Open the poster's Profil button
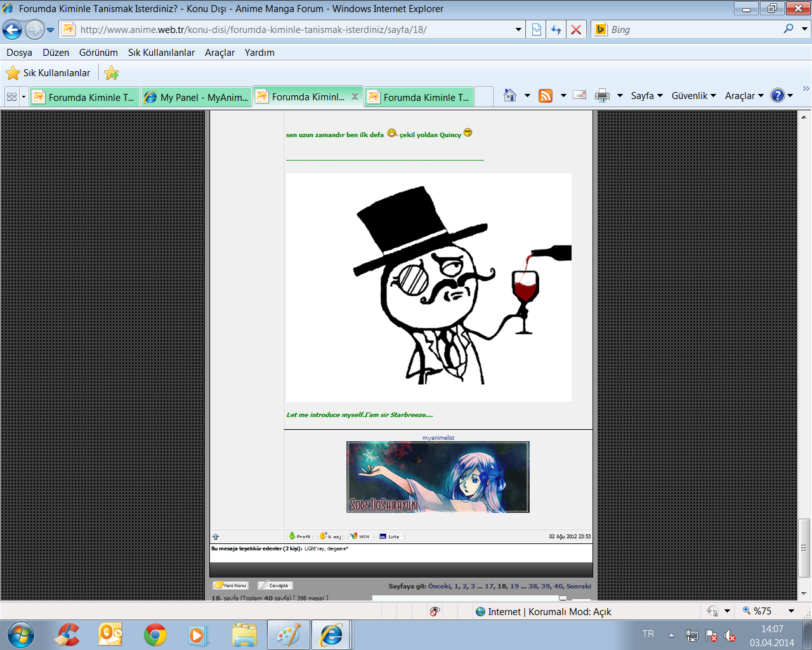The width and height of the screenshot is (812, 650). (300, 536)
